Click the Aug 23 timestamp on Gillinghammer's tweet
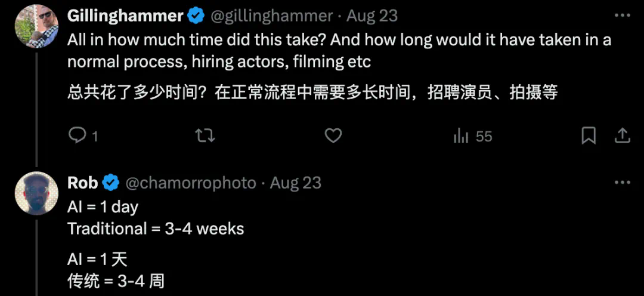 372,16
